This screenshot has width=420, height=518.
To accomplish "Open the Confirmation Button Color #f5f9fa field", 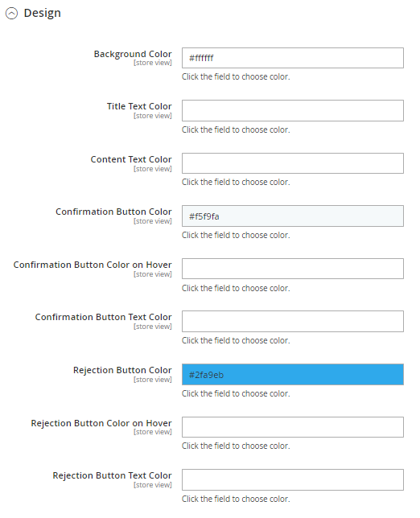I will click(292, 216).
